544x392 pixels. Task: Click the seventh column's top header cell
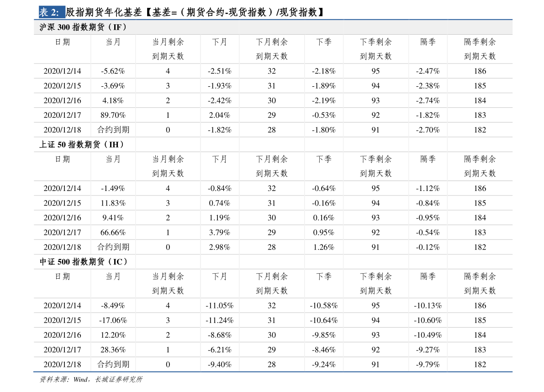click(x=375, y=49)
